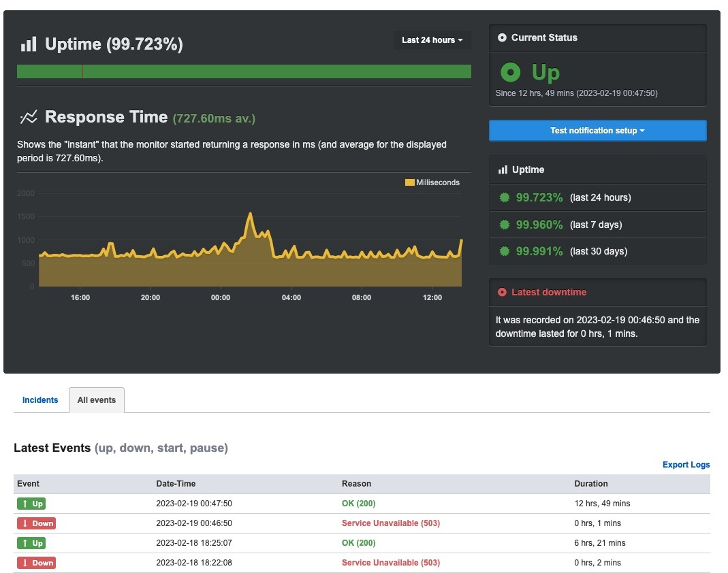
Task: Click the green badge beside 99.960% uptime
Action: [505, 225]
